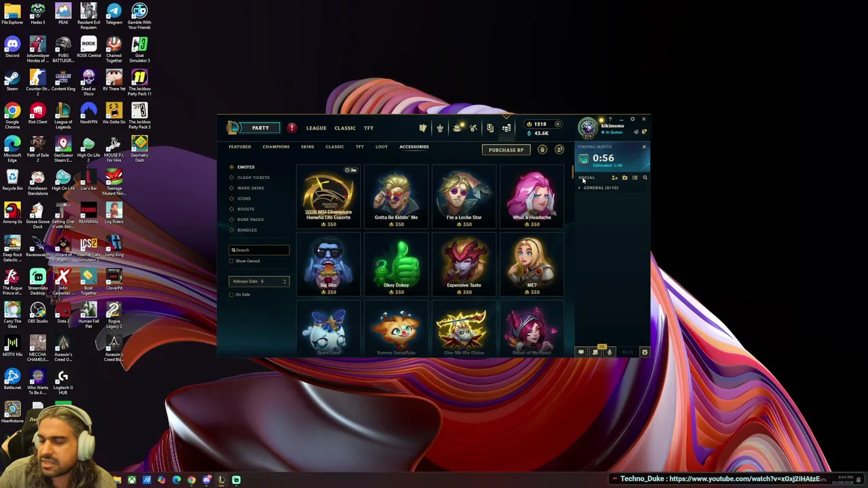Viewport: 868px width, 488px height.
Task: Select the What a Headache emote
Action: [532, 198]
